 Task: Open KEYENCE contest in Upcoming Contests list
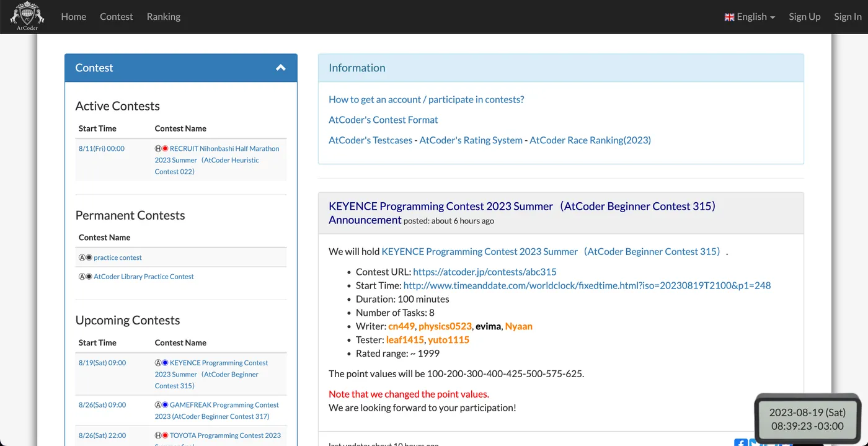click(x=211, y=374)
